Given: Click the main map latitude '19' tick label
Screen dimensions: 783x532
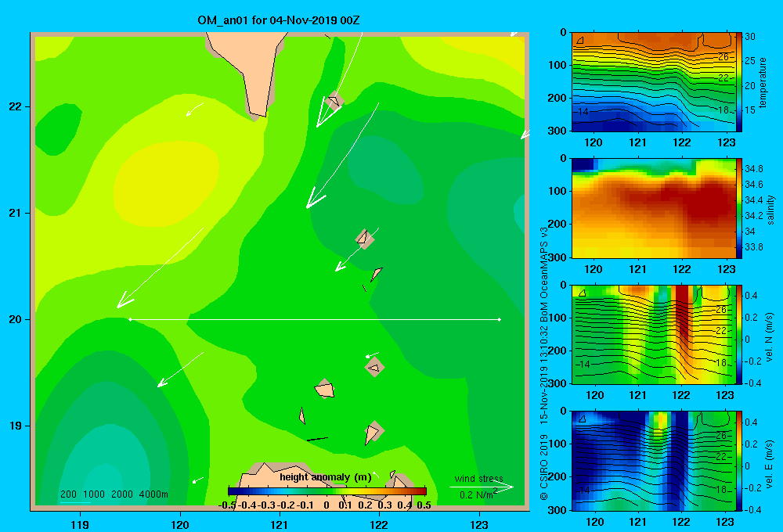Looking at the screenshot, I should coord(16,426).
